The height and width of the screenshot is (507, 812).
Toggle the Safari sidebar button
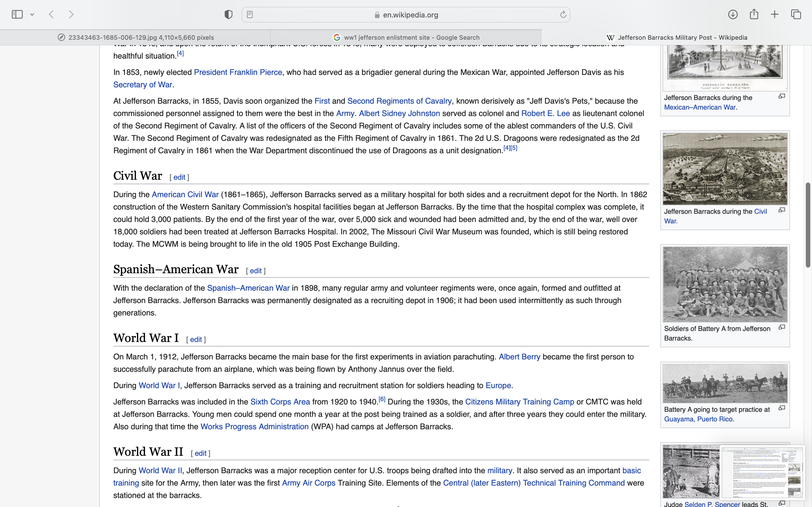point(17,14)
